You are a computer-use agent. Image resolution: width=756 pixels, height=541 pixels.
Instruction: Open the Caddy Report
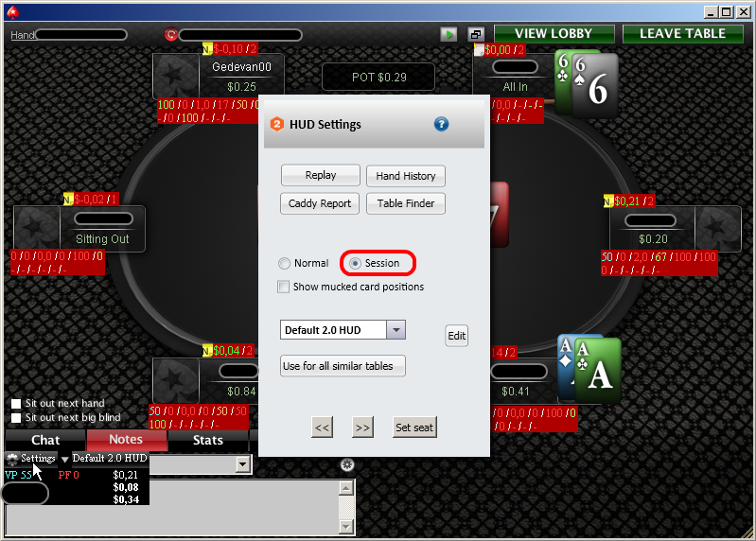(320, 203)
